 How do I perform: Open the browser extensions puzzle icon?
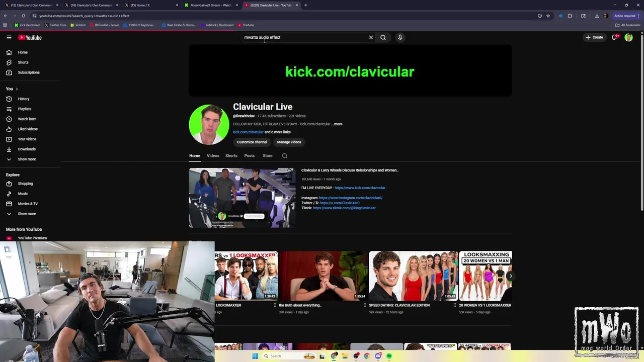coord(570,16)
